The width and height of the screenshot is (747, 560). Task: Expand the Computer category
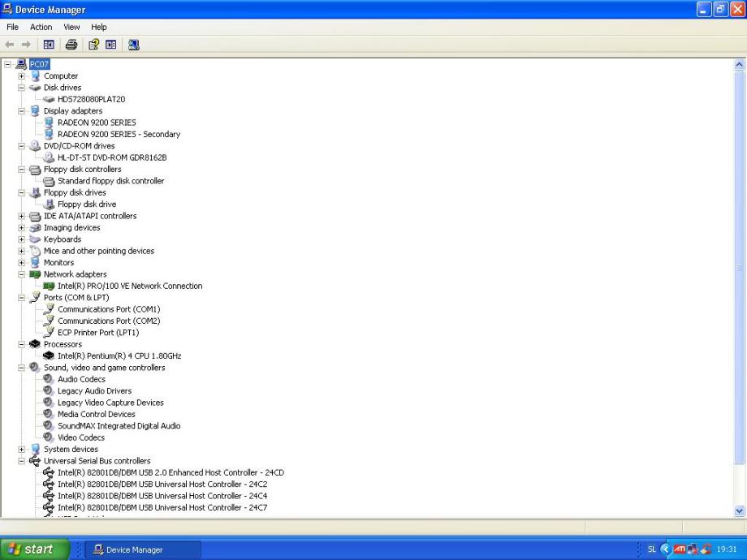pyautogui.click(x=21, y=76)
